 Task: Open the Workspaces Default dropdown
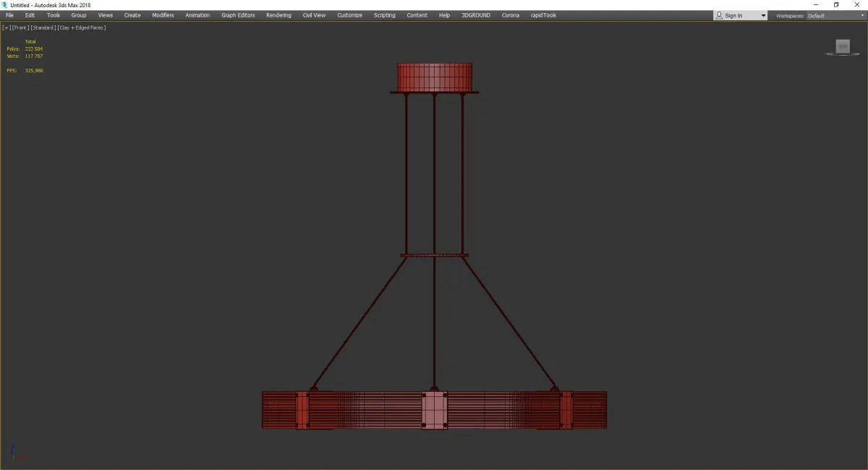point(835,15)
